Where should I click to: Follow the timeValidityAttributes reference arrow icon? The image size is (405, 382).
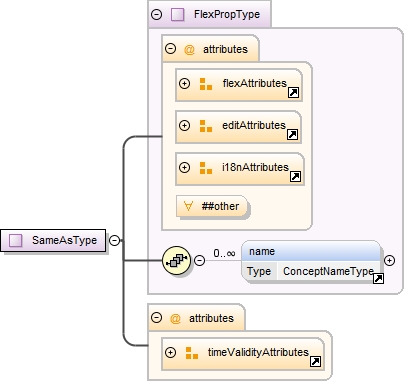coord(315,361)
